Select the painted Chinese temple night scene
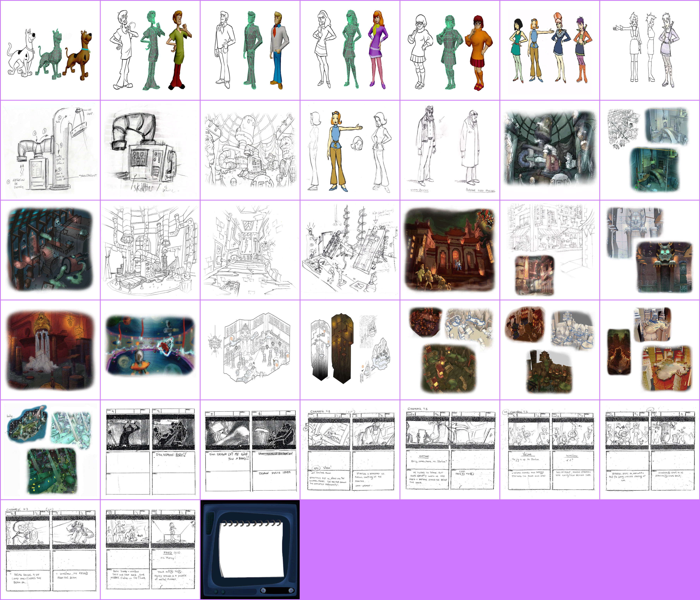The image size is (700, 600). [x=450, y=250]
